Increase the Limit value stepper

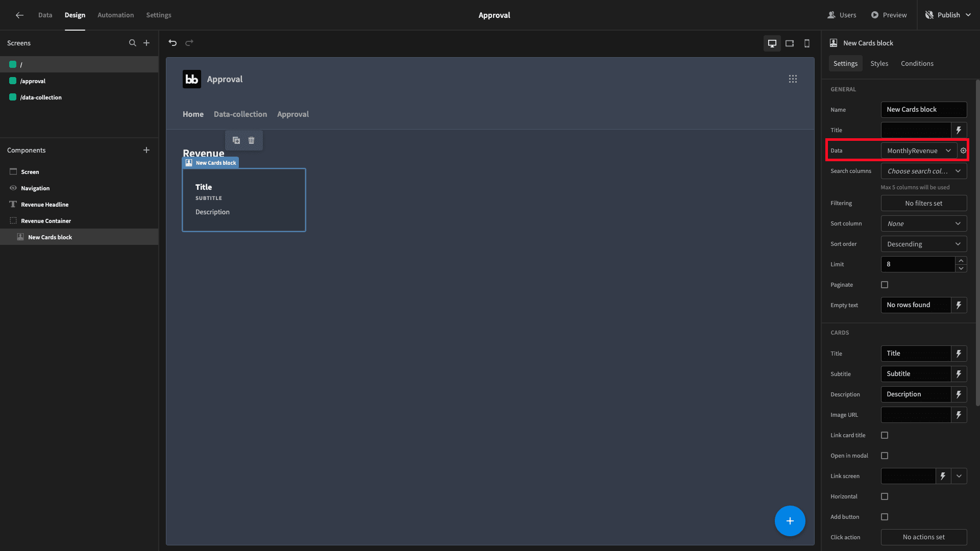pos(961,261)
